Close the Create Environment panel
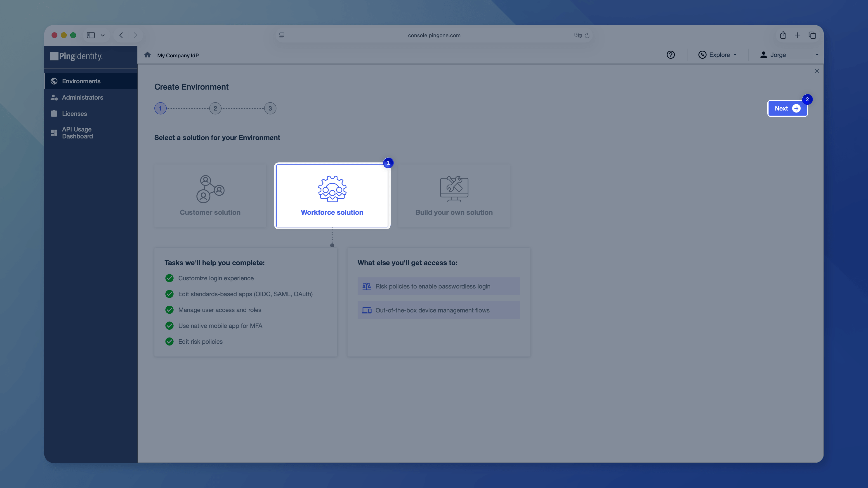Screen dimensions: 868x488 point(817,71)
